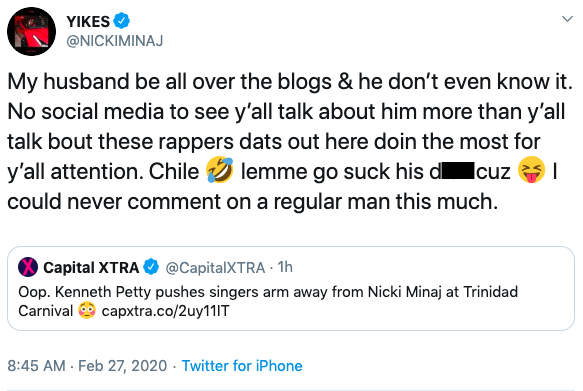The width and height of the screenshot is (583, 391).
Task: Click the 8:45 AM tweet time
Action: 36,366
